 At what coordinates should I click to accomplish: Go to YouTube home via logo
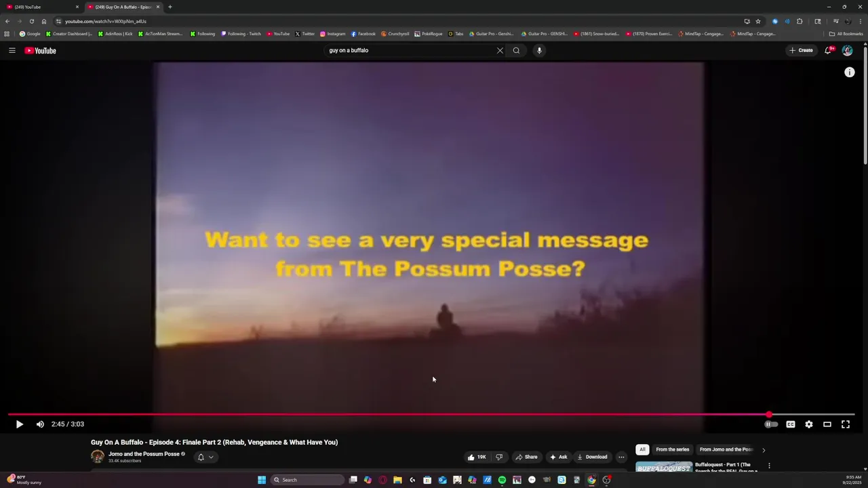[x=41, y=50]
